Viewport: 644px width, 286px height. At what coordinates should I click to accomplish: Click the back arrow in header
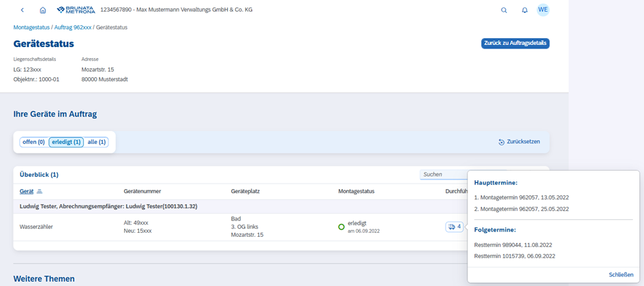coord(22,10)
